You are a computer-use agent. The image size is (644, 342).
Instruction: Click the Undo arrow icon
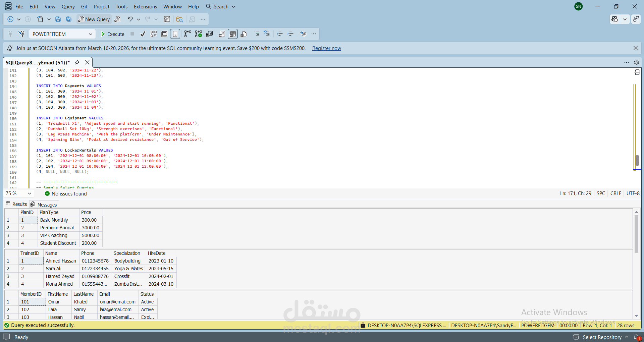coord(130,19)
